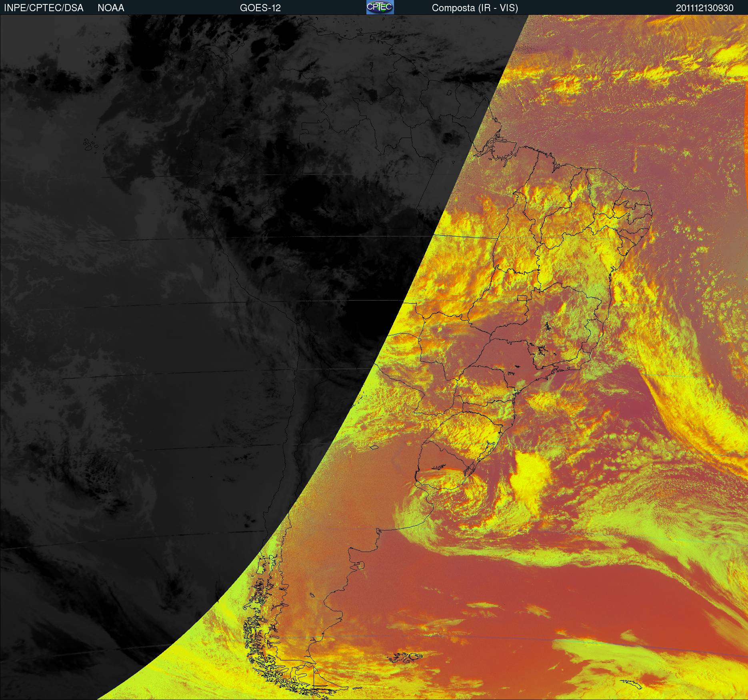Click the GOES-12 satellite name

coord(260,8)
